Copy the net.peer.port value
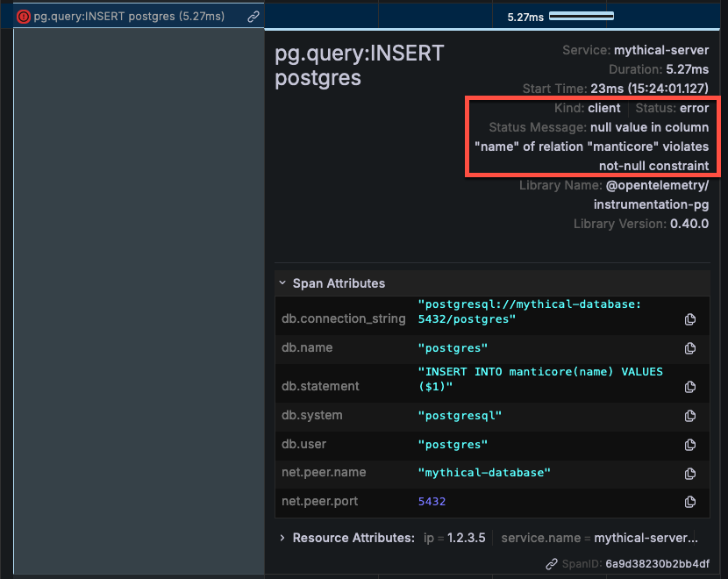 coord(690,502)
